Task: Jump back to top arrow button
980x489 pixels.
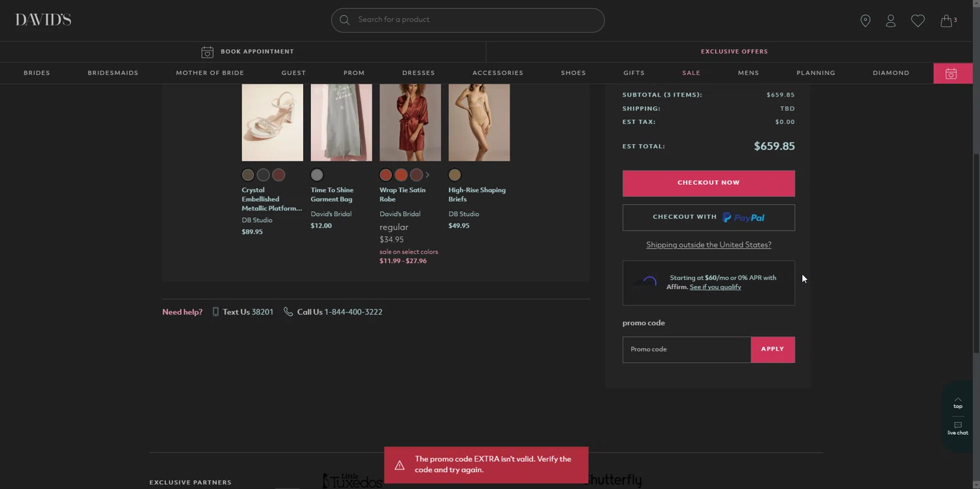Action: [x=958, y=402]
